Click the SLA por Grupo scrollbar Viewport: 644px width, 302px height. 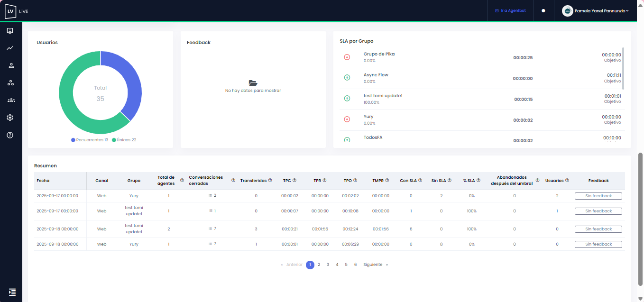pyautogui.click(x=623, y=68)
